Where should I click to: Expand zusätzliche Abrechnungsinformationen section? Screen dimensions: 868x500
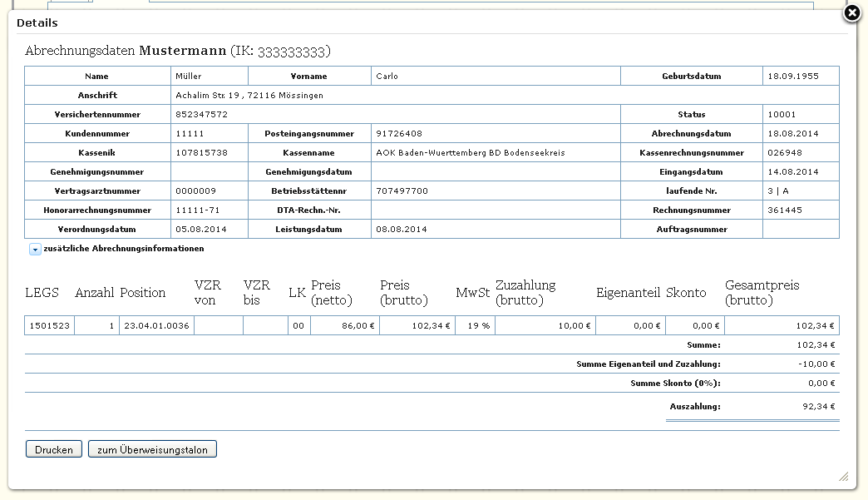[x=35, y=250]
